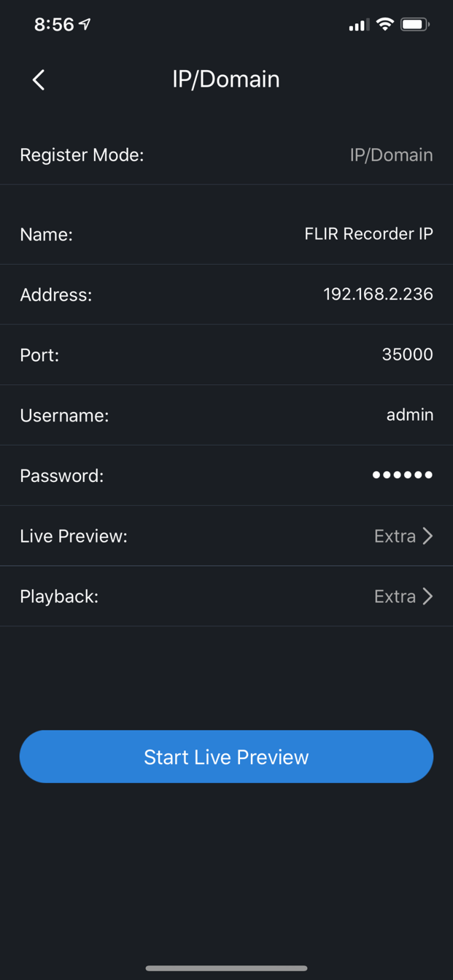Edit the Port field 35000
453x980 pixels.
[x=407, y=354]
